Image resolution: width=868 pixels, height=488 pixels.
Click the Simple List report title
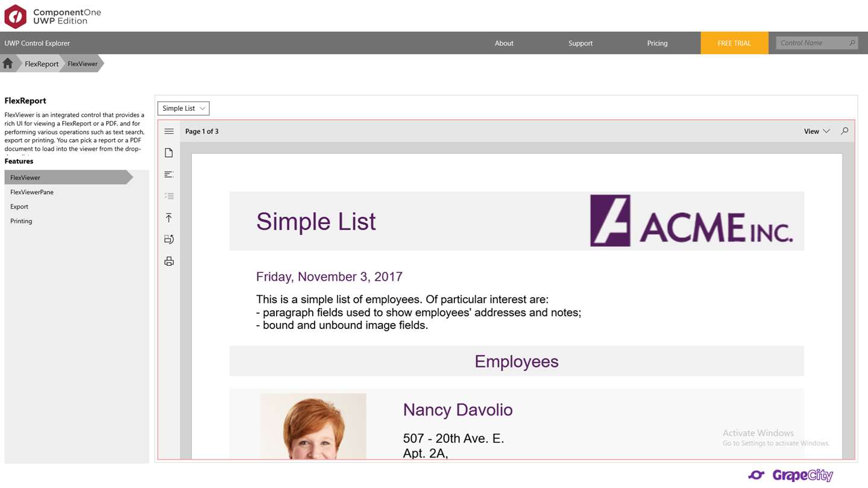pyautogui.click(x=316, y=222)
